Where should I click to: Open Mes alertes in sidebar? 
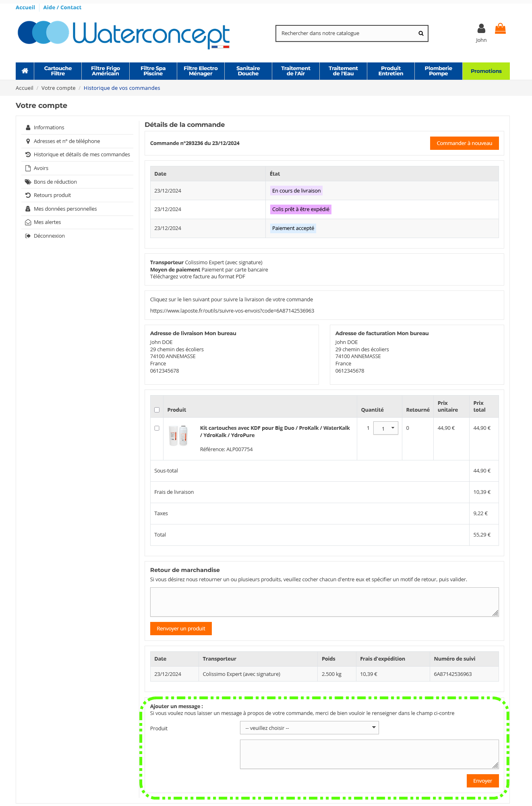click(x=47, y=222)
